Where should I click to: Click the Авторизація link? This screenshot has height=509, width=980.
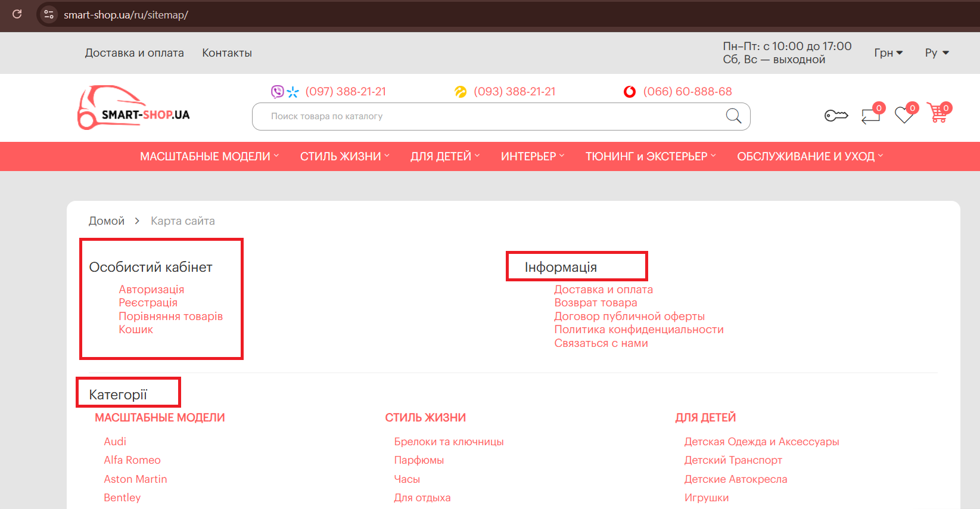tap(151, 290)
